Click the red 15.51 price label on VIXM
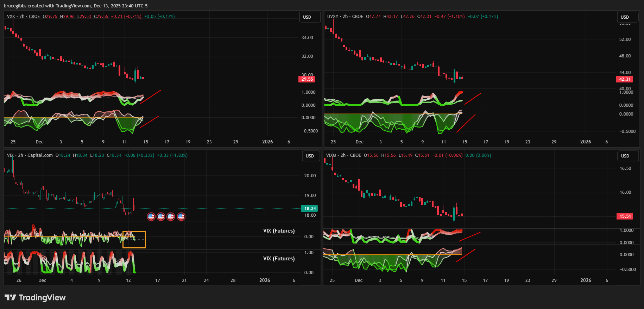The height and width of the screenshot is (309, 644). pos(625,216)
